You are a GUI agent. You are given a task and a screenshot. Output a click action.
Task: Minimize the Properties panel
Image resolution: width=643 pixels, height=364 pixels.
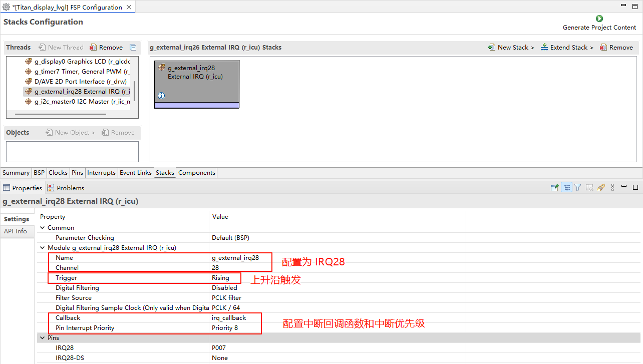click(x=624, y=187)
